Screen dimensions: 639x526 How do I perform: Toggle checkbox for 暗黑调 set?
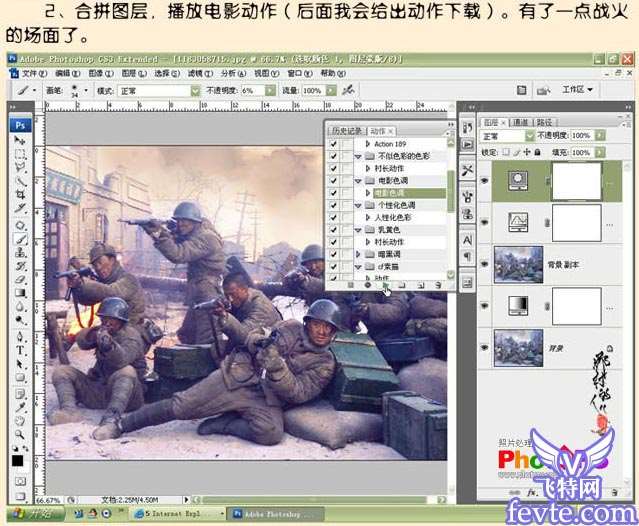[333, 254]
